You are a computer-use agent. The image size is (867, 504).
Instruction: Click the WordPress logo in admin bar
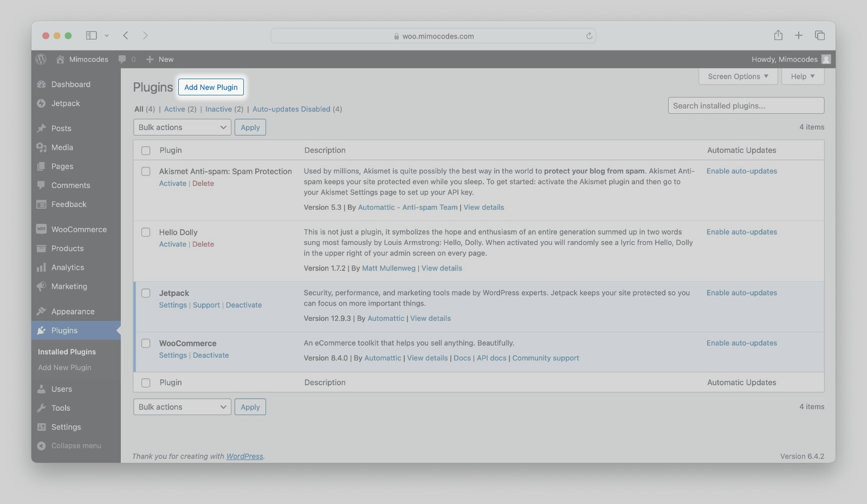click(41, 59)
